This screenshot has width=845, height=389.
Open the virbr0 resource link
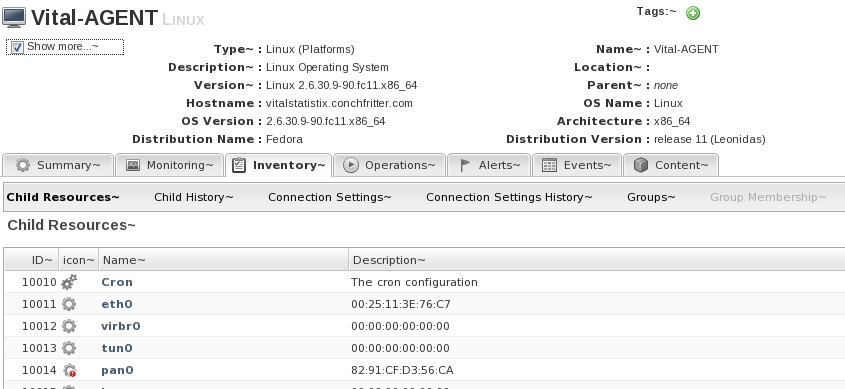coord(121,327)
